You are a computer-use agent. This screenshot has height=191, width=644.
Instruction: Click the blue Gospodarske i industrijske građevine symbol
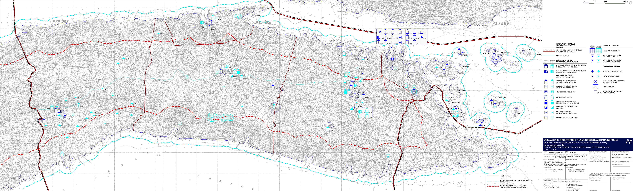[x=546, y=108]
